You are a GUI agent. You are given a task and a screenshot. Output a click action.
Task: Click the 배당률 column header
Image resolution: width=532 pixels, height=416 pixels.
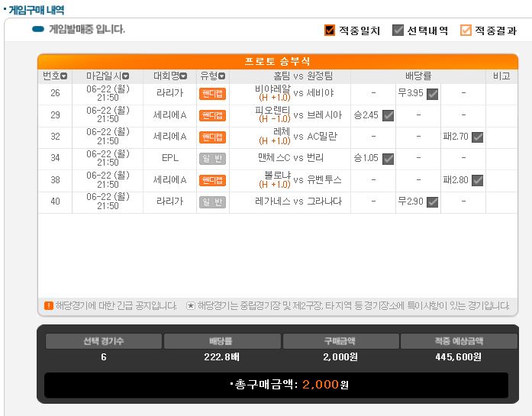418,76
